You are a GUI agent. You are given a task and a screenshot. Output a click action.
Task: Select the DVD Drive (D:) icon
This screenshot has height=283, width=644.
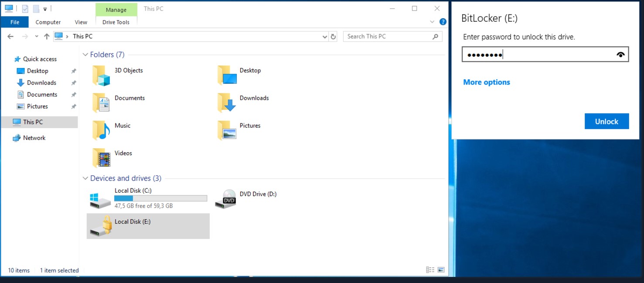click(x=225, y=199)
